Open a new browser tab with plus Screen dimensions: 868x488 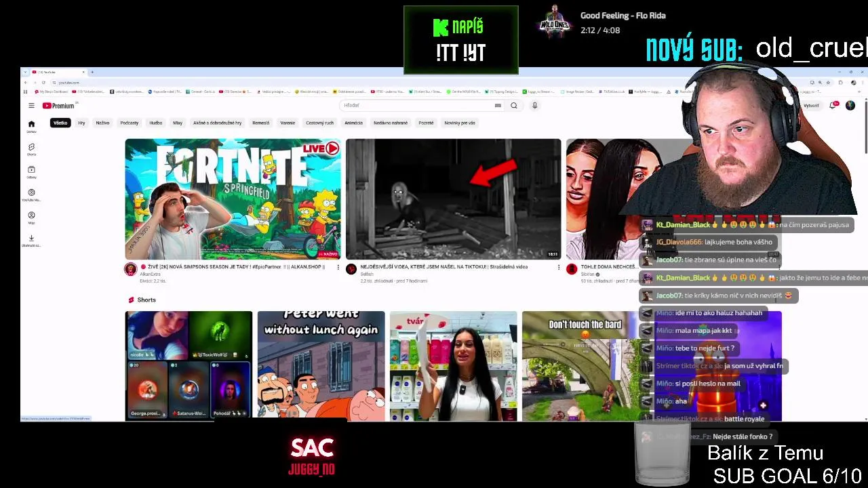tap(92, 72)
